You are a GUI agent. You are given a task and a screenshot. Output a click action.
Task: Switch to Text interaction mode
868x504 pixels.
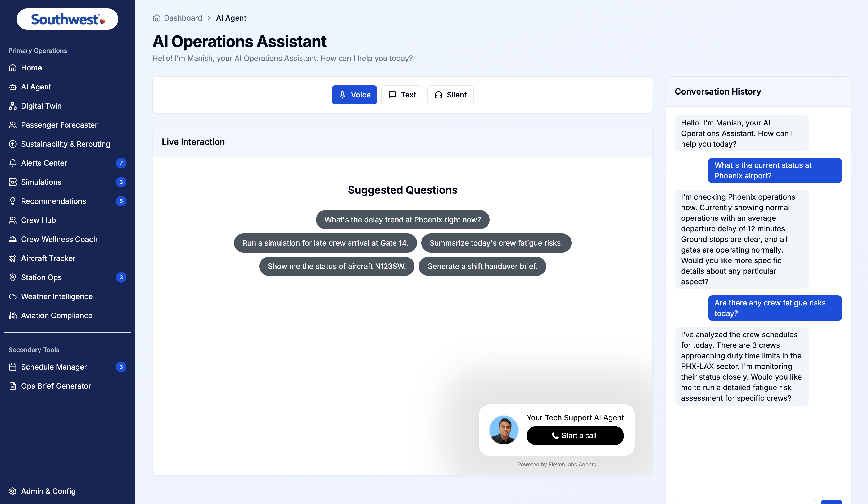pos(402,95)
